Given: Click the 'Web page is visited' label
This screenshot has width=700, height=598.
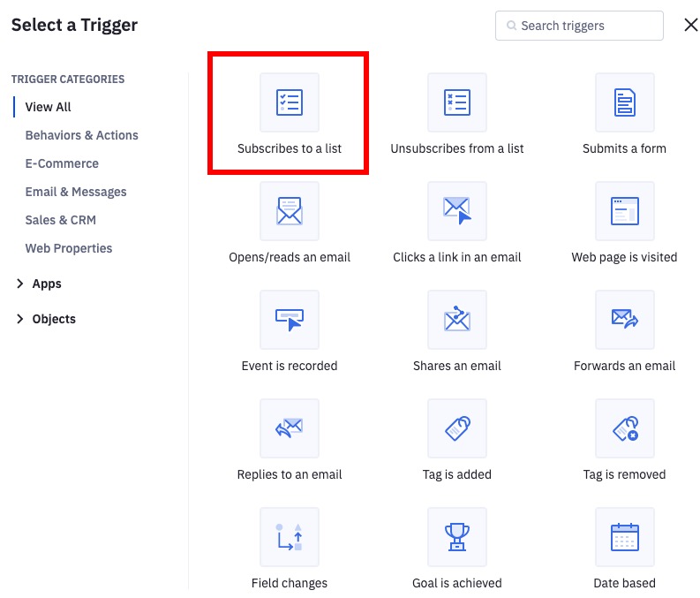Looking at the screenshot, I should 625,257.
